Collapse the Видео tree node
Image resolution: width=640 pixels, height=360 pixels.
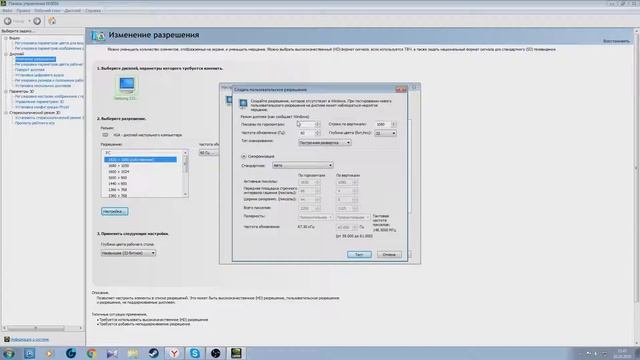6,38
